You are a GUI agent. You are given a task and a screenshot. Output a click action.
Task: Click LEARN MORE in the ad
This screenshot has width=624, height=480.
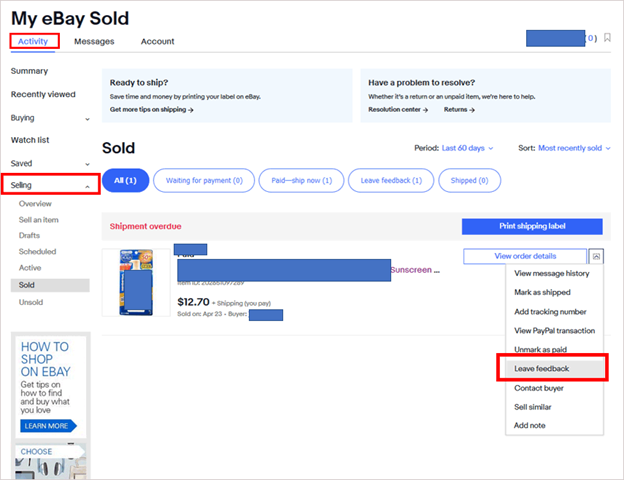tap(48, 426)
